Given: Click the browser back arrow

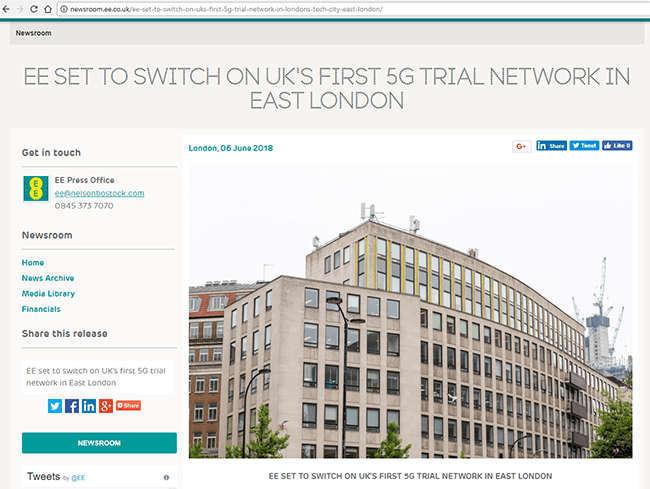Looking at the screenshot, I should click(6, 9).
